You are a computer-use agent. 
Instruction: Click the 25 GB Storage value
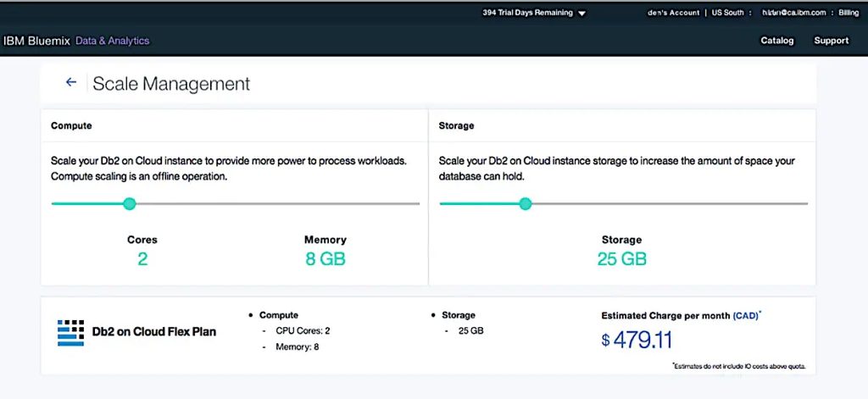point(621,259)
